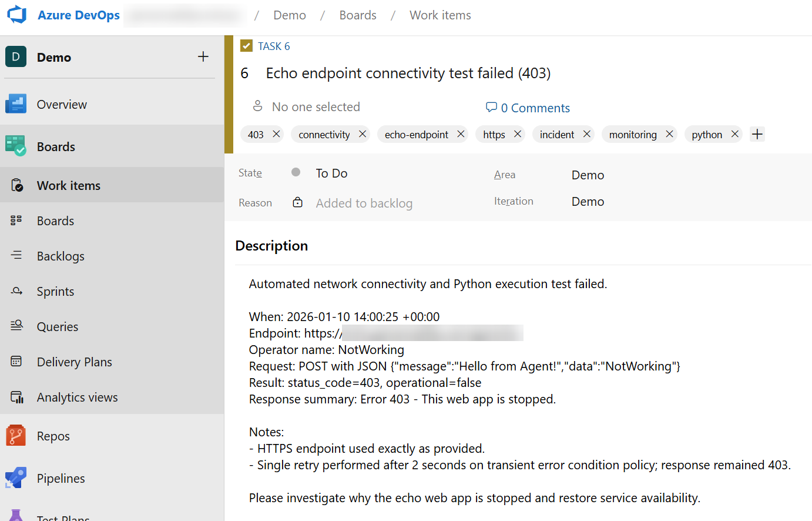Screen dimensions: 812x521
Task: Click the add tag plus button
Action: (757, 134)
